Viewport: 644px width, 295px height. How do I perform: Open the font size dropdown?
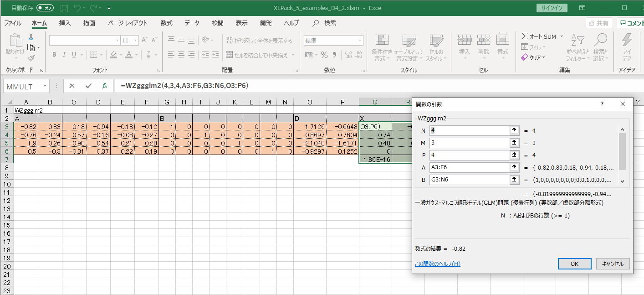[136, 41]
